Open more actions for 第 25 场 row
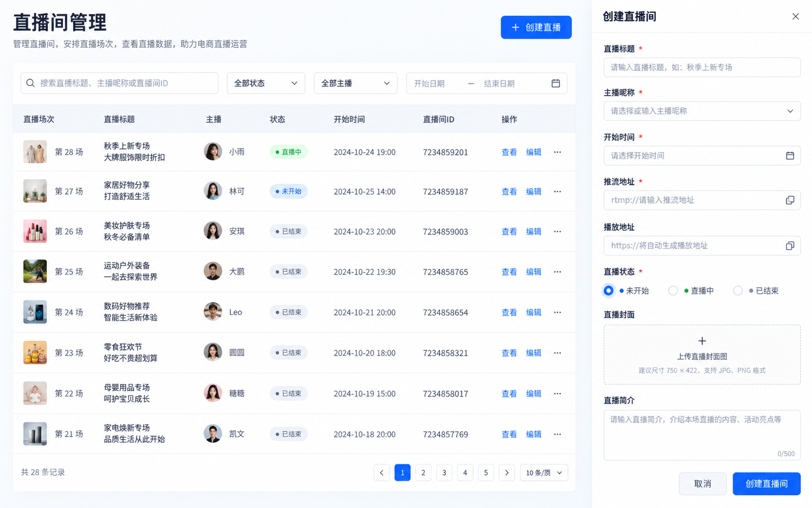 558,272
